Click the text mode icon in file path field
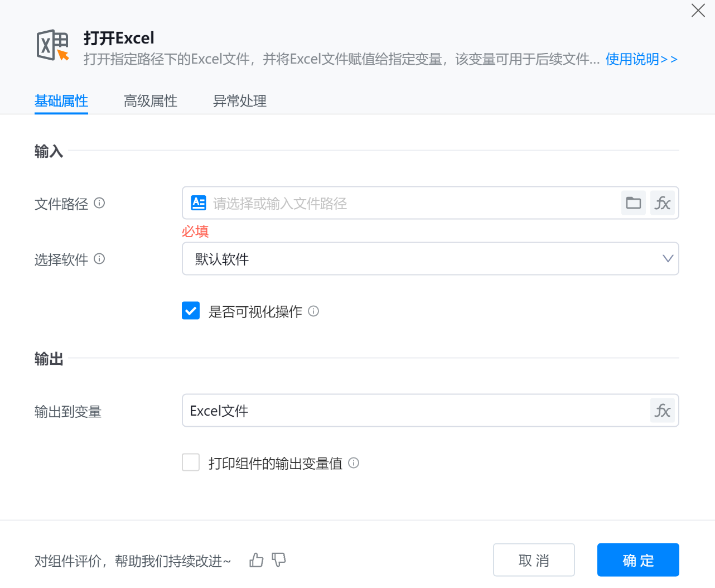The height and width of the screenshot is (588, 715). click(199, 203)
